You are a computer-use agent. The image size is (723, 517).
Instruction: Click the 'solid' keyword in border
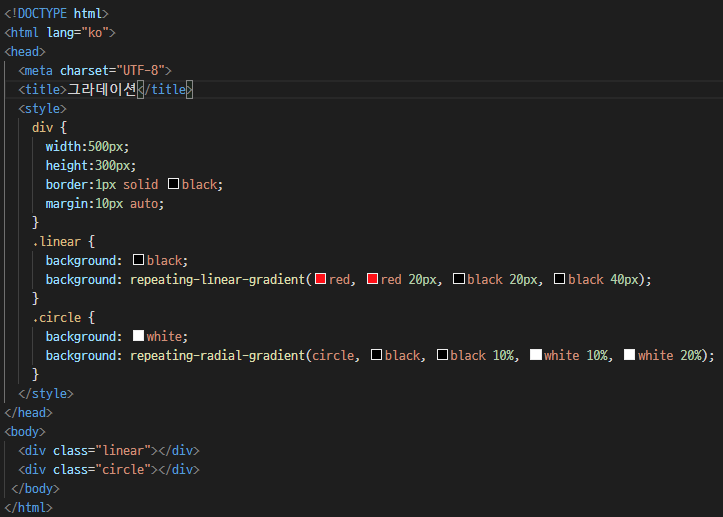[141, 184]
